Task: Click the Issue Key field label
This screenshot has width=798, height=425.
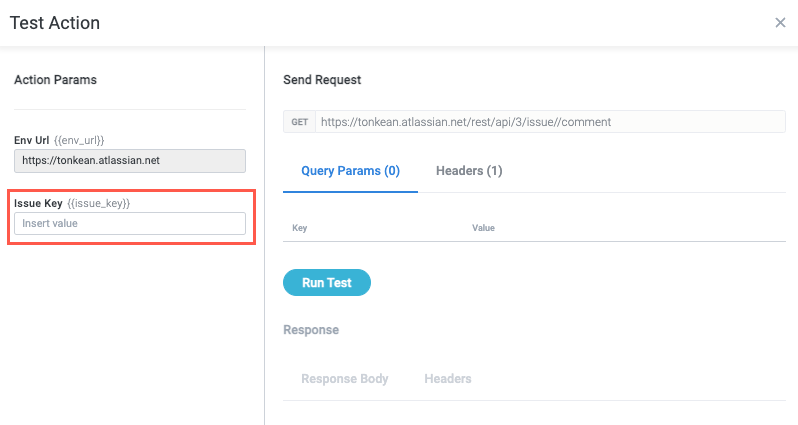Action: tap(38, 203)
